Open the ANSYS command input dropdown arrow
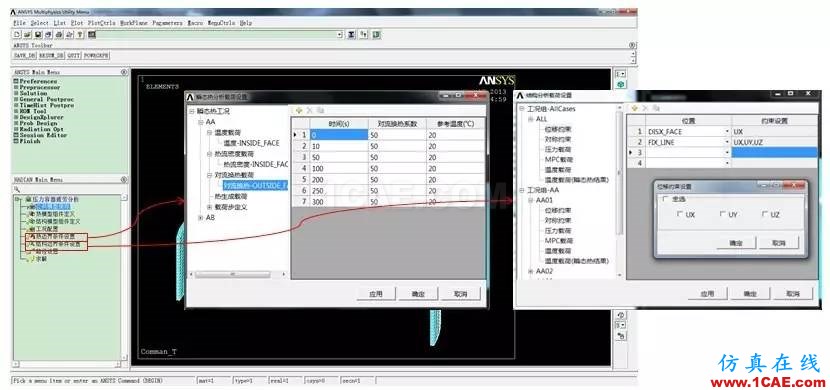This screenshot has width=830, height=390. tap(340, 34)
